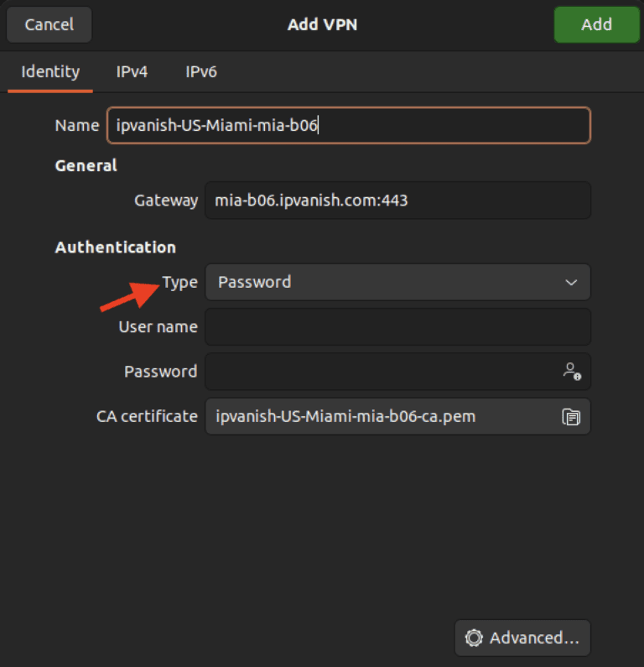Click the CA certificate label text
Viewport: 644px width, 667px height.
click(x=147, y=416)
